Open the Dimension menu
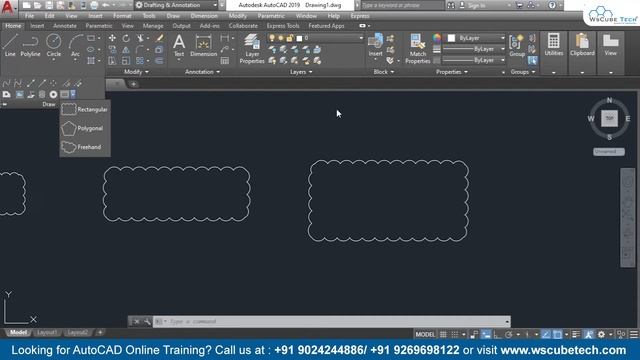Image resolution: width=640 pixels, height=360 pixels. 204,16
